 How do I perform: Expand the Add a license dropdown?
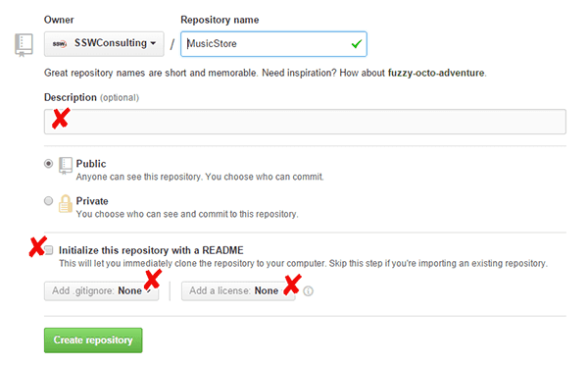pos(238,291)
